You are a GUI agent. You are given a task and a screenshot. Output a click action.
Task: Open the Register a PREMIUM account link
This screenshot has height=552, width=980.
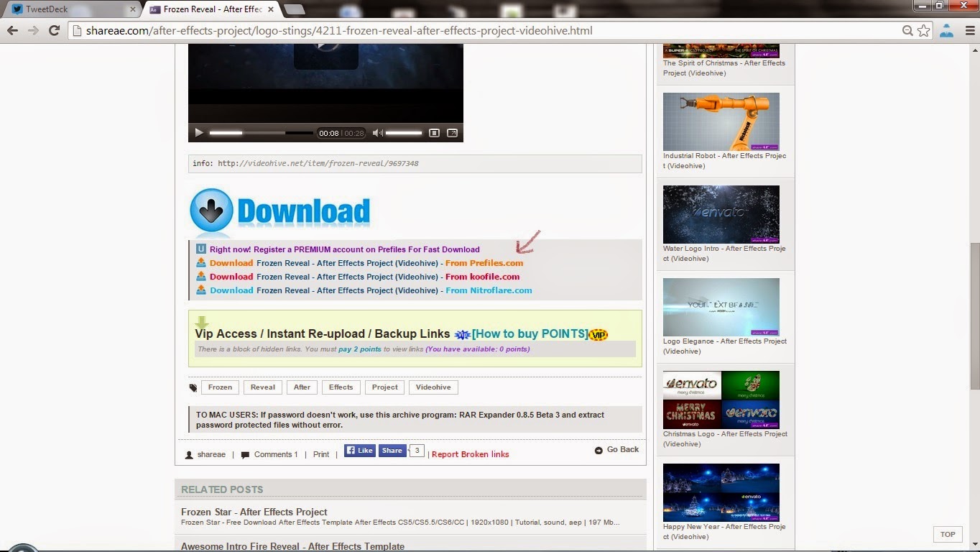click(x=345, y=249)
